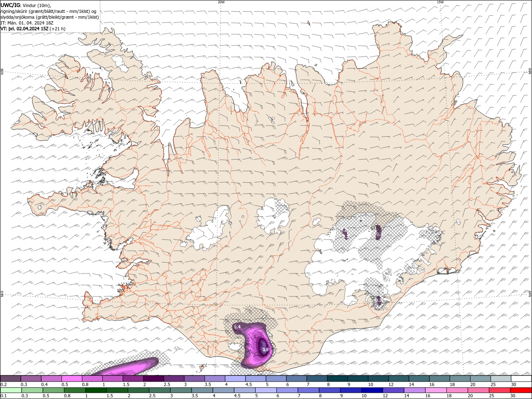Click the pale lavender swatch labeled 4 on upper scale

click(x=235, y=379)
